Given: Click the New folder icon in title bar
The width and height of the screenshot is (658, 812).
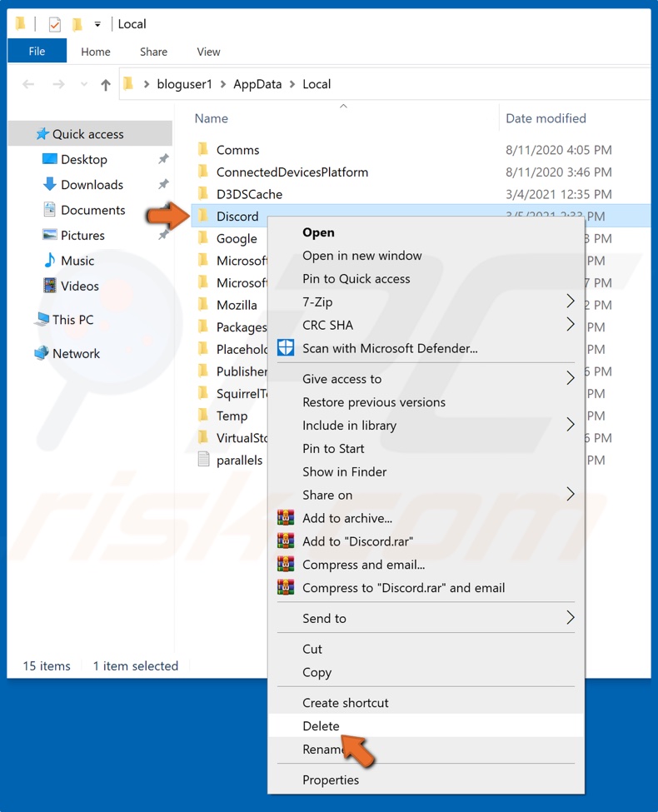Looking at the screenshot, I should 77,24.
